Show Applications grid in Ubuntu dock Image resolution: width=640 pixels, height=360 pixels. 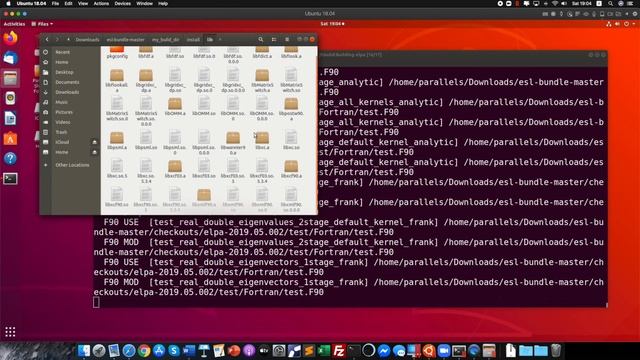point(10,332)
